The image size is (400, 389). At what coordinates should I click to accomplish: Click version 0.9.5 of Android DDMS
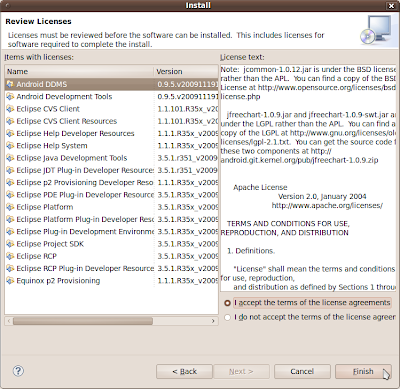188,84
